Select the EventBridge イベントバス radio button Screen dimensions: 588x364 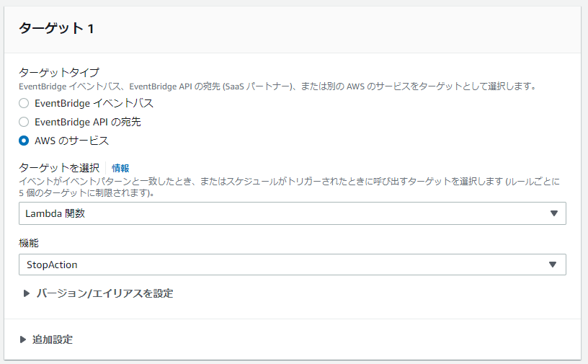(24, 103)
